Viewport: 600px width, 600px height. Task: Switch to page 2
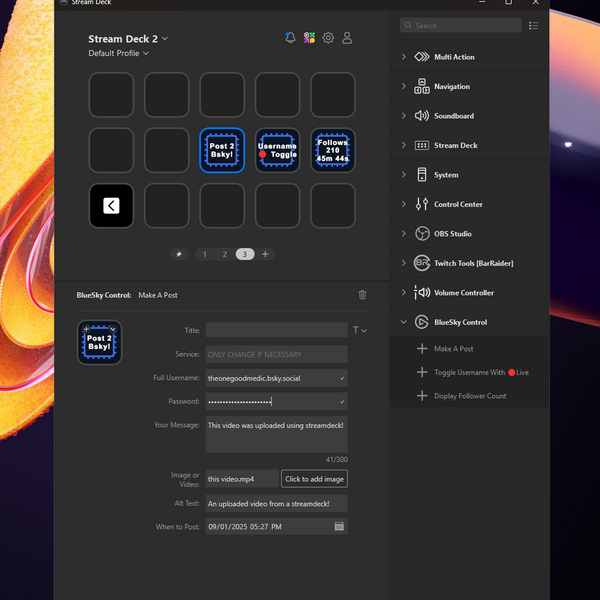[x=225, y=254]
